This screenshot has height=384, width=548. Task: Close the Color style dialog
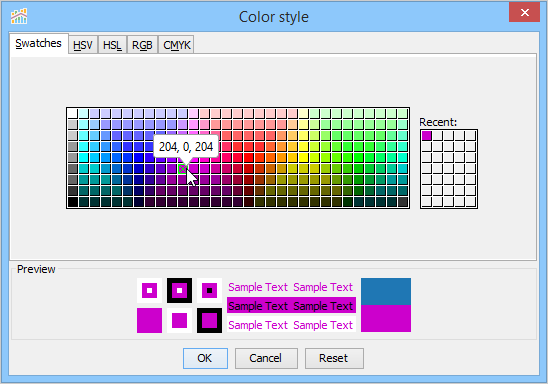coord(524,13)
